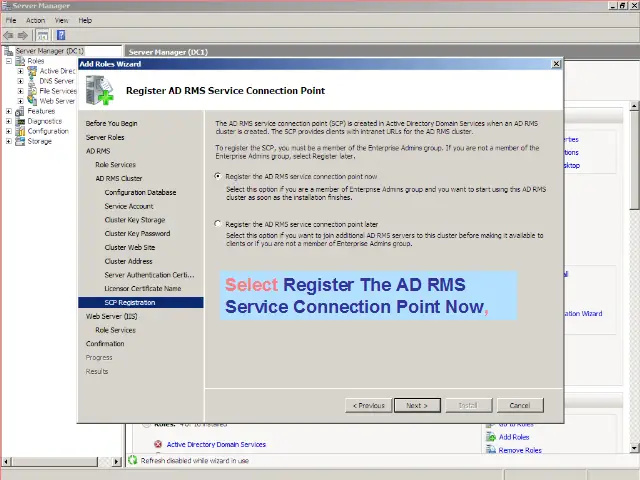Click the Web Server role icon
Viewport: 640px width, 480px height.
coord(32,101)
